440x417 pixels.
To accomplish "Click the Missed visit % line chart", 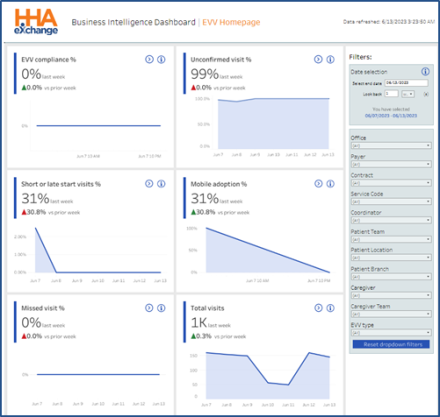I will tap(98, 375).
